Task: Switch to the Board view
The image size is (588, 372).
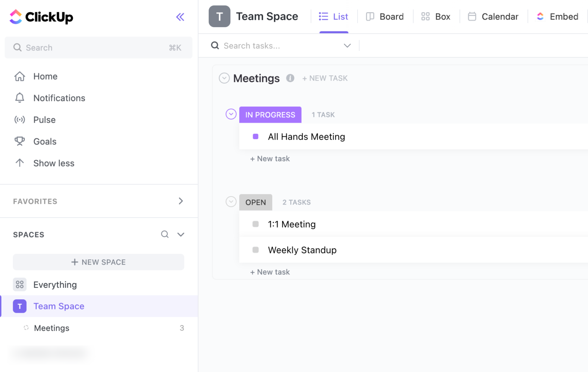Action: pyautogui.click(x=385, y=16)
